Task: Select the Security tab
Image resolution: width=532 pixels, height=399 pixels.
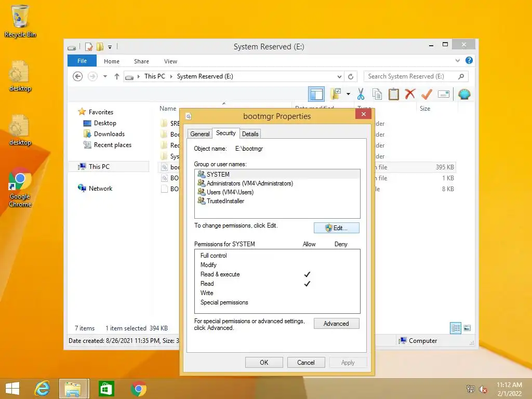Action: click(x=225, y=133)
